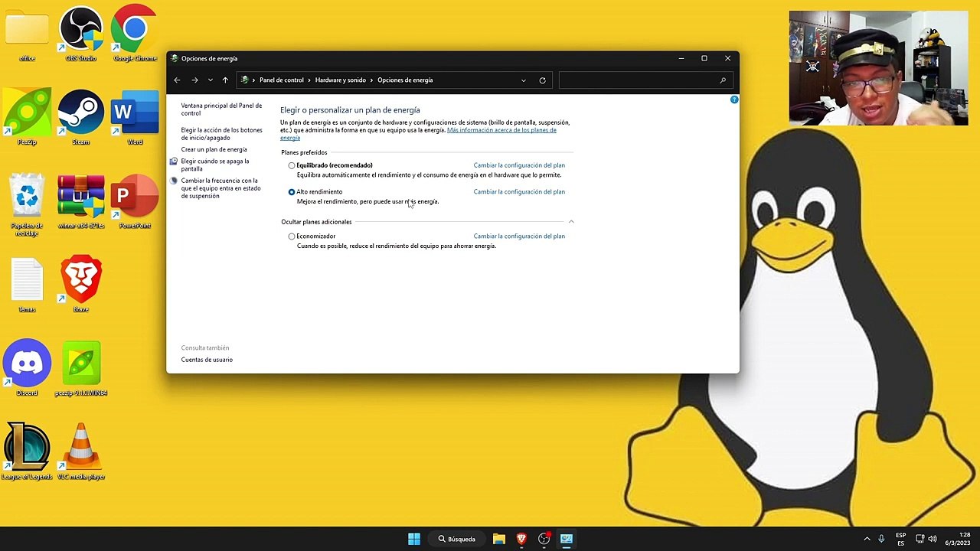Select the League of Legends desktop shortcut
The width and height of the screenshot is (980, 551).
(28, 452)
